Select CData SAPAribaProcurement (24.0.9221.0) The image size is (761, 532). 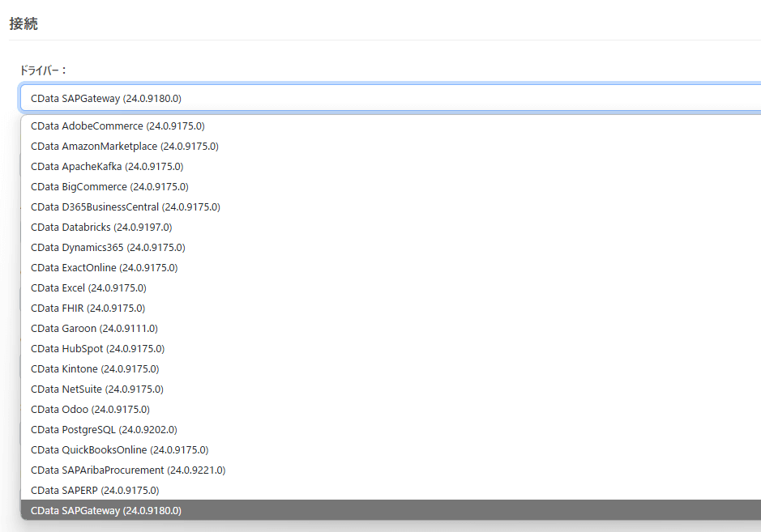pyautogui.click(x=391, y=470)
